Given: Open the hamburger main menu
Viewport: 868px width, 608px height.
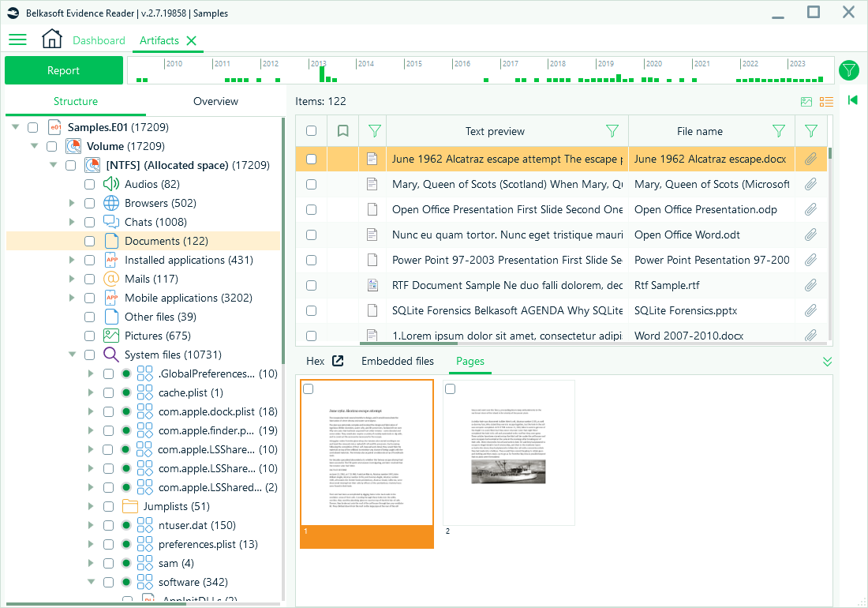Looking at the screenshot, I should (17, 39).
